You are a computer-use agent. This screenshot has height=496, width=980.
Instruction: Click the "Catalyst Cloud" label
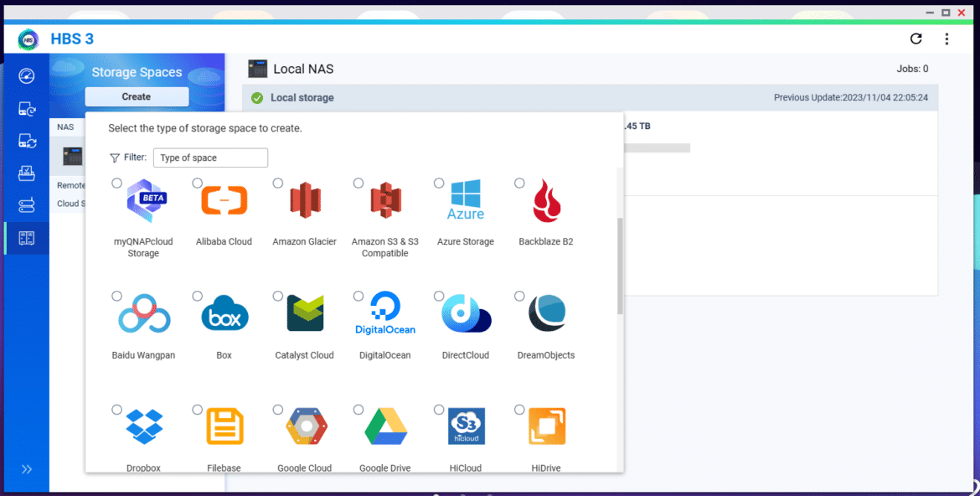point(304,355)
